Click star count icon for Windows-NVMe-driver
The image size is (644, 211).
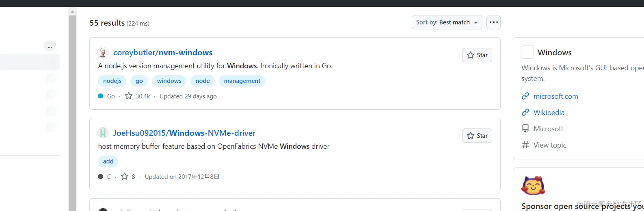125,176
